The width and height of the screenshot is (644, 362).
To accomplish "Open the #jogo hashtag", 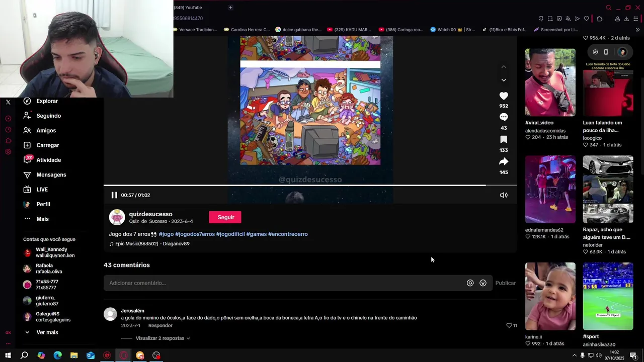I will coord(166,234).
